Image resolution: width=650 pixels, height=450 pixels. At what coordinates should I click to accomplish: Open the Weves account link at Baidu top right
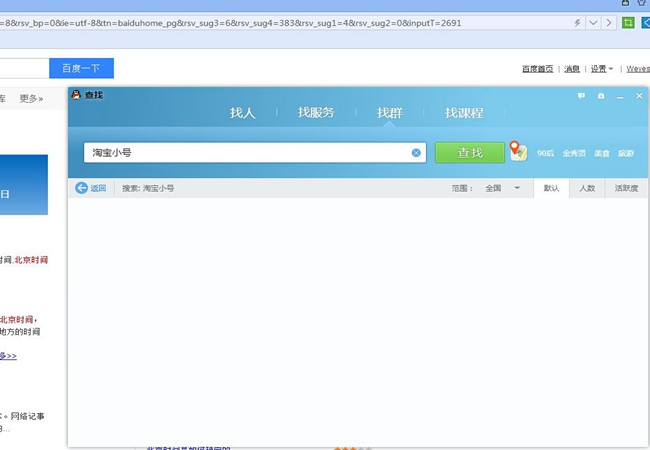click(638, 69)
